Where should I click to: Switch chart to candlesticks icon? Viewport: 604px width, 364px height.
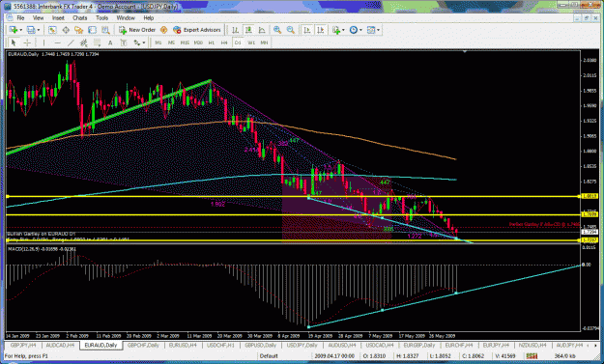click(x=248, y=30)
